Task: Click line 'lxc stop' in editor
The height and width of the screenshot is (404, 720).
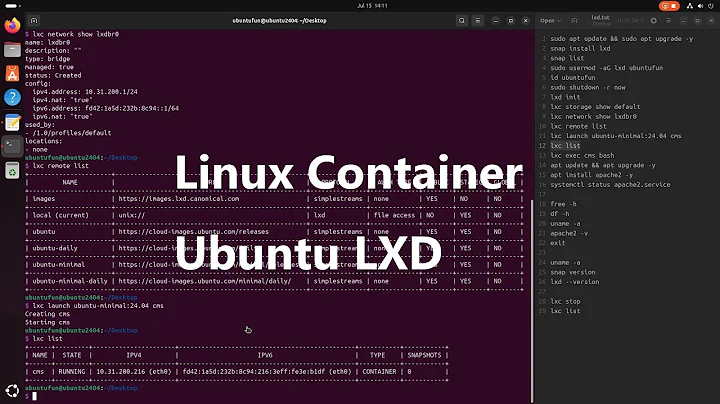Action: point(565,301)
